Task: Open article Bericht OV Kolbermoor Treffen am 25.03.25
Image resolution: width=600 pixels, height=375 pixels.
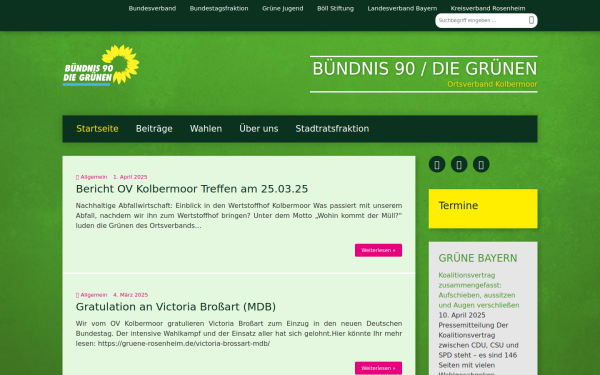Action: tap(192, 189)
